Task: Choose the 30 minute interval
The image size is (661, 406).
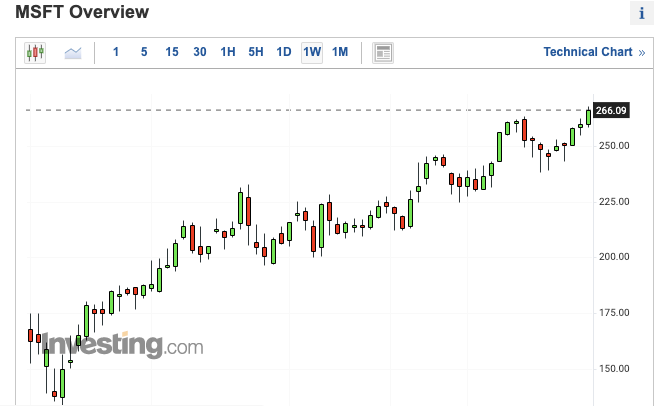Action: pos(200,52)
